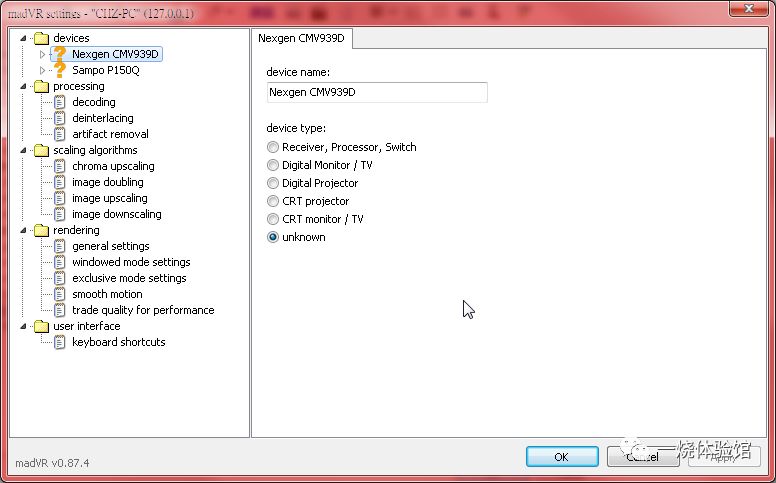
Task: Expand the Nexgen CMV939D tree node
Action: pyautogui.click(x=43, y=54)
